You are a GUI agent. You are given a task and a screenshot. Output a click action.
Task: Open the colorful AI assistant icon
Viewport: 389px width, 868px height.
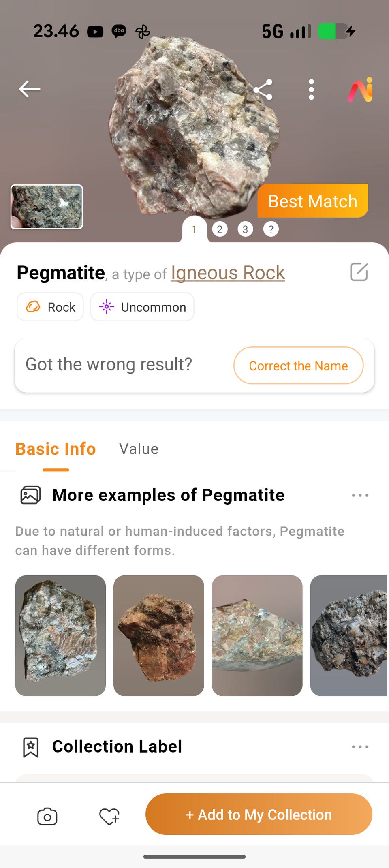point(360,90)
